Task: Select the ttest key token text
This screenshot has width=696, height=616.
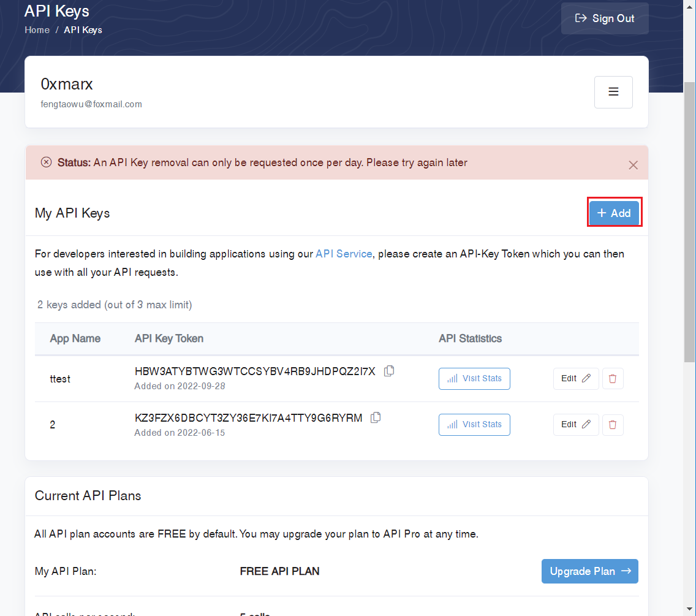Action: [254, 371]
